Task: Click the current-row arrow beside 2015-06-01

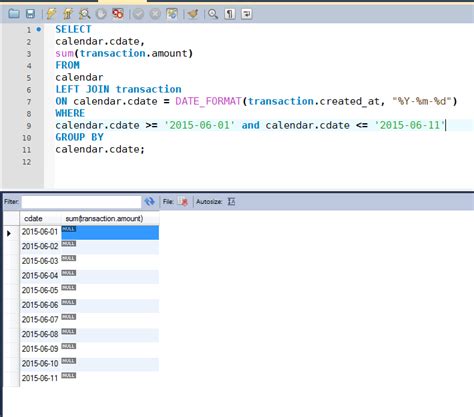Action: click(9, 233)
